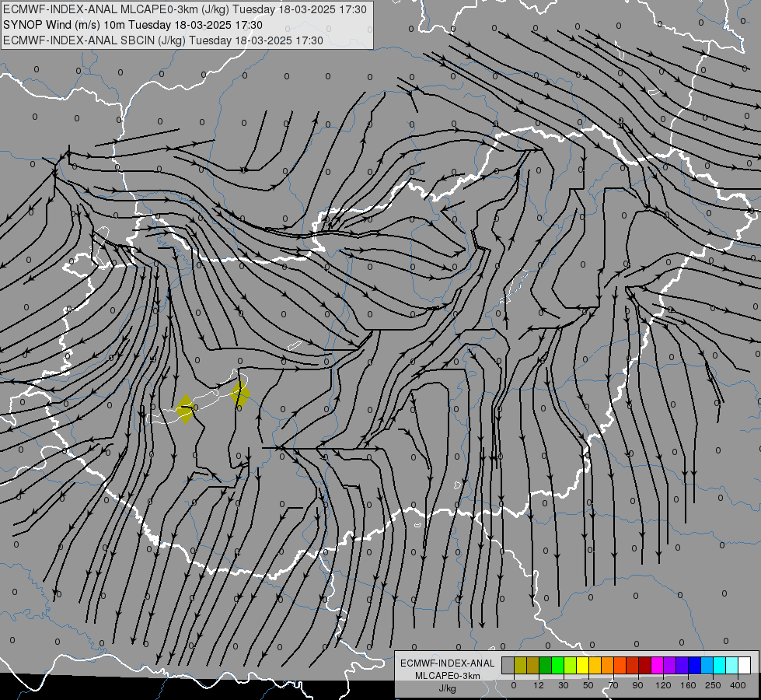Select the legend scale tick label '30'

pyautogui.click(x=564, y=685)
